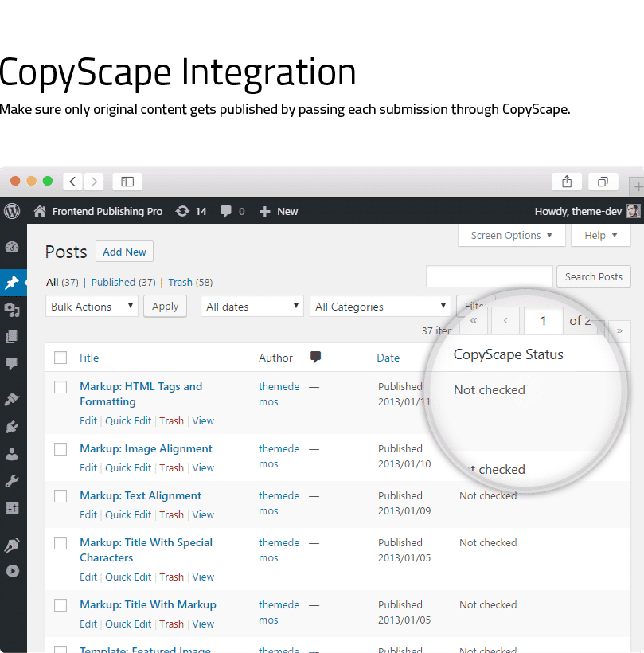Open the Frontend Publishing Pro site menu

pos(107,212)
